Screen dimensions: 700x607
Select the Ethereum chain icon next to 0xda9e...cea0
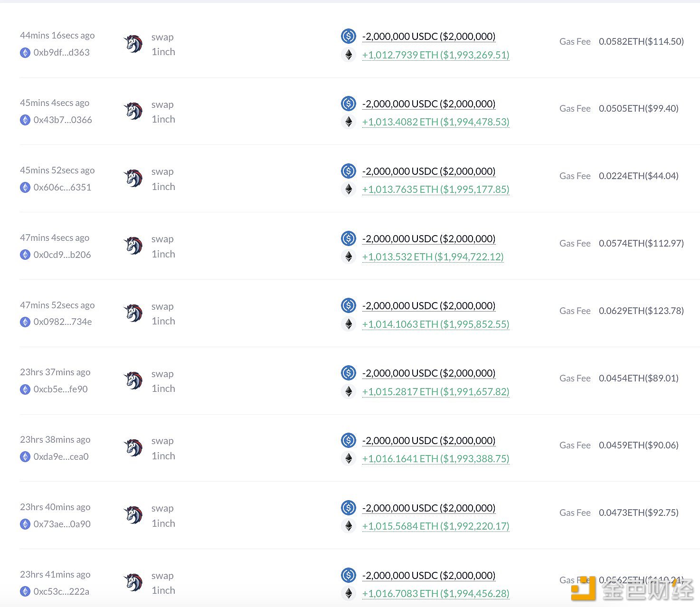pyautogui.click(x=25, y=457)
